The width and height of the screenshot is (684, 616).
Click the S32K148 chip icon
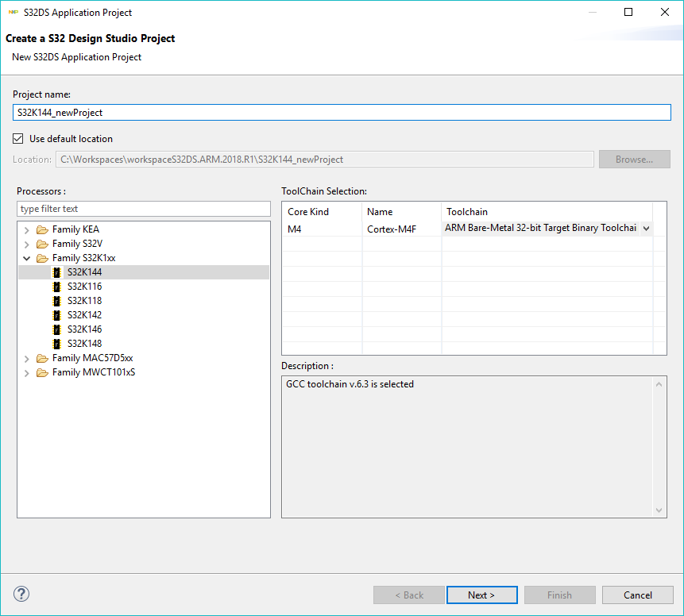pyautogui.click(x=56, y=344)
